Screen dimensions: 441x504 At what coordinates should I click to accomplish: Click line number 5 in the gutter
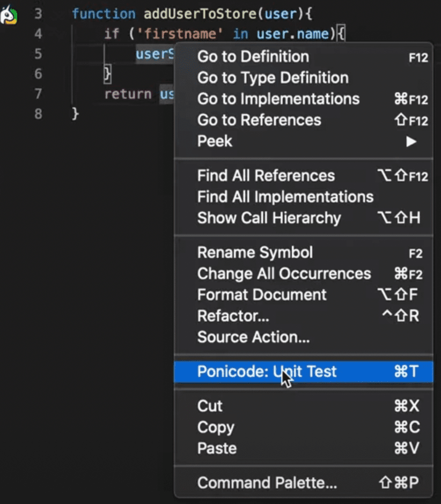click(x=38, y=54)
